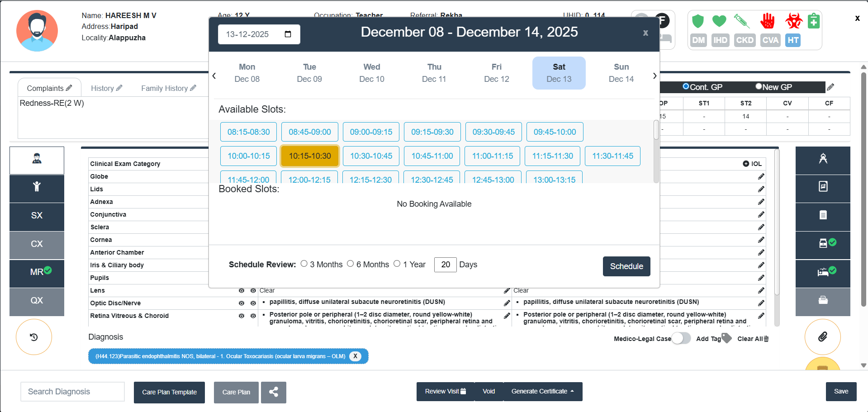Click the doctor icon in left sidebar
Viewport: 868px width, 412px height.
pos(37,159)
